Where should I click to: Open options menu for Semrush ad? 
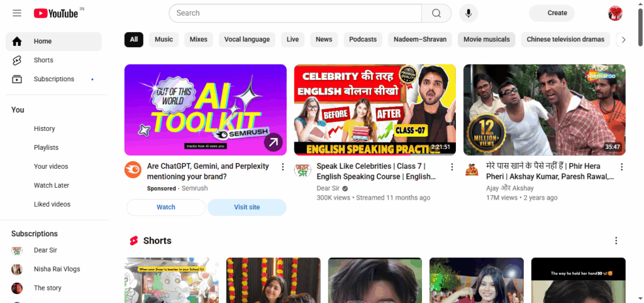tap(282, 166)
